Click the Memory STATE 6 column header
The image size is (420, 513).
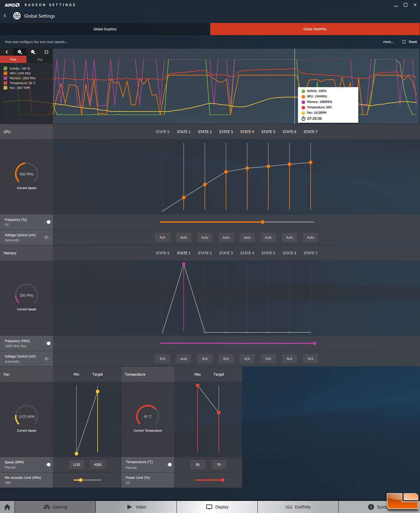tap(289, 253)
